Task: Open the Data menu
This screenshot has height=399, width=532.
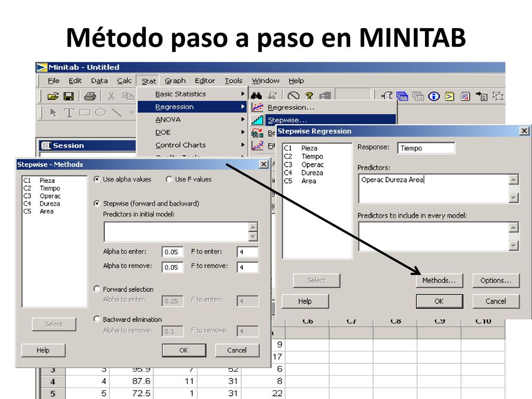Action: click(99, 81)
